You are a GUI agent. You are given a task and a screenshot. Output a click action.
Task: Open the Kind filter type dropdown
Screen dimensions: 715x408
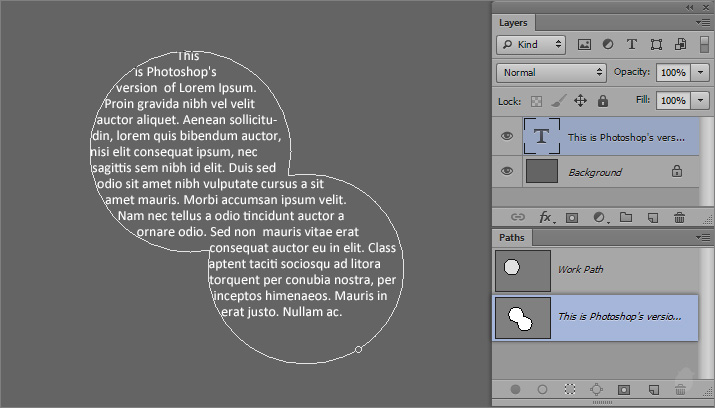[531, 45]
